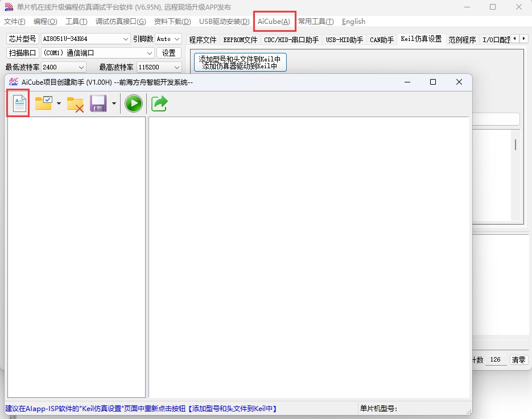Open the chip model AI8051U-34K64 dropdown
Screen dimensions: 532x419
(x=85, y=39)
